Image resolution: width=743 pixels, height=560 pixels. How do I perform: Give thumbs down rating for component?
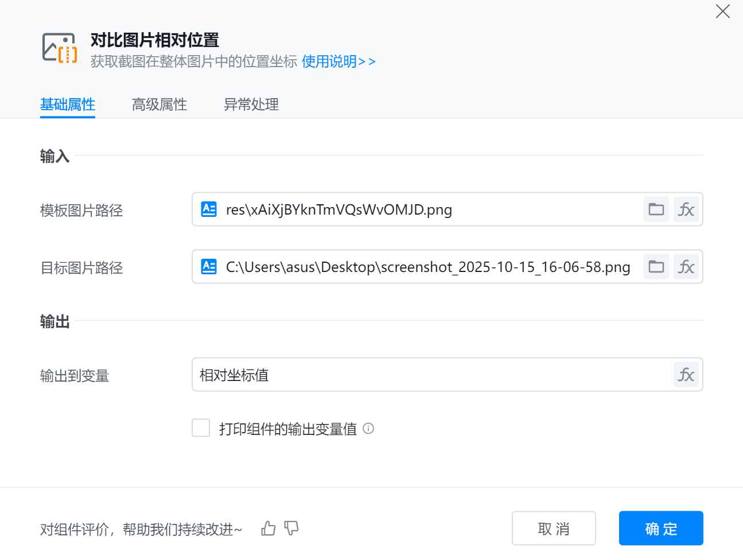291,528
